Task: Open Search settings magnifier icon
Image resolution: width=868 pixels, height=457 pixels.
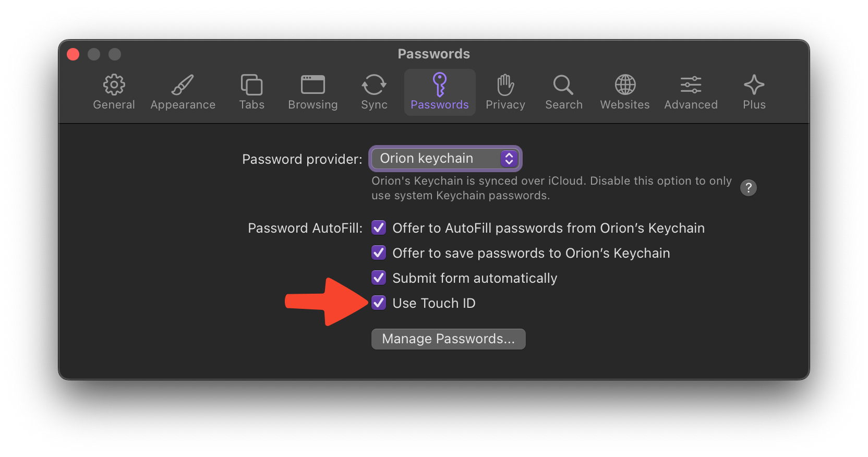Action: coord(563,85)
